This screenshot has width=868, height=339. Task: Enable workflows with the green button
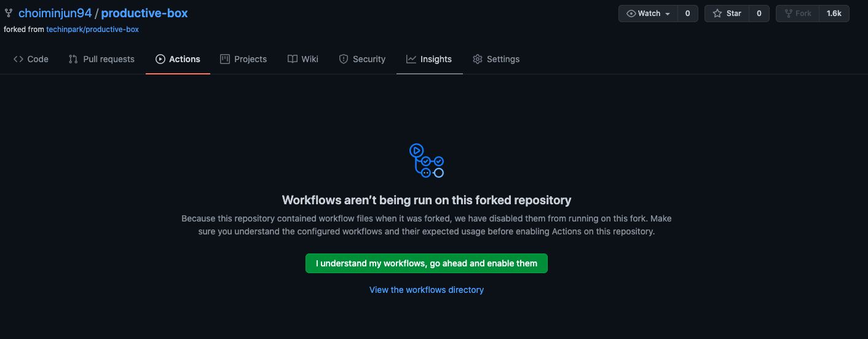tap(427, 263)
